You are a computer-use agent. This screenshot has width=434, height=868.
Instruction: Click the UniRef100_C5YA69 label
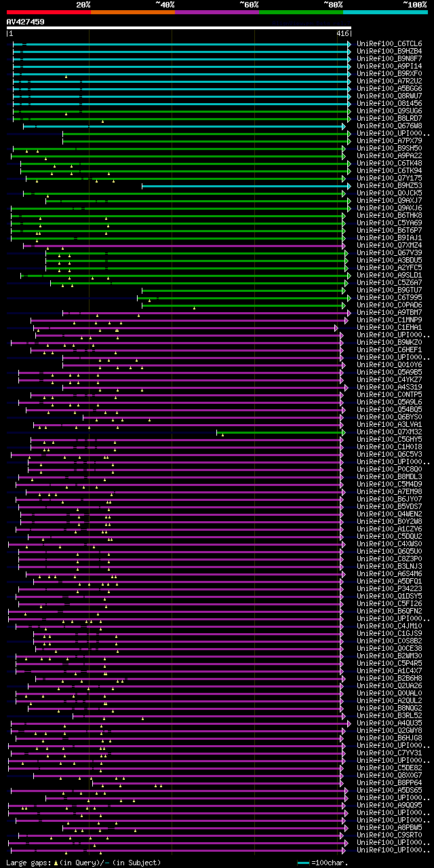click(x=389, y=223)
